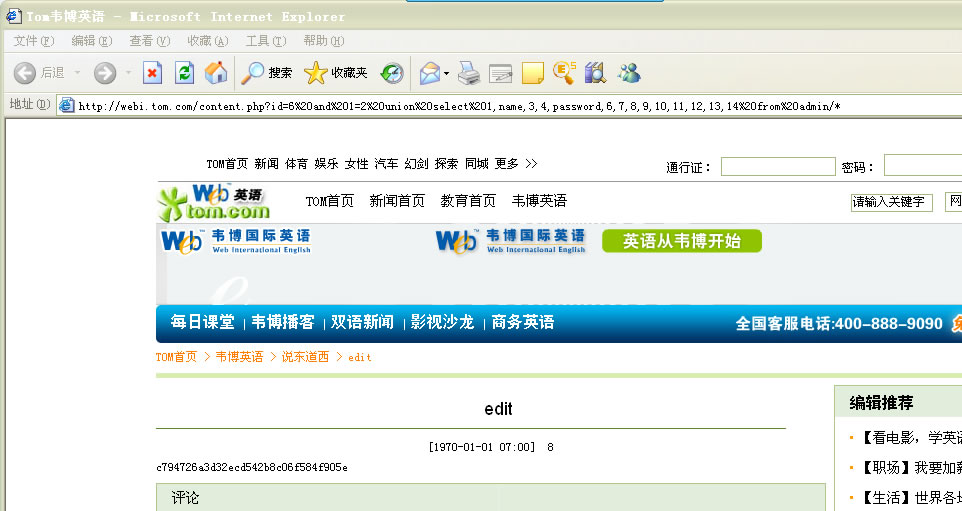
Task: Open the yellow Discuss note icon
Action: click(x=533, y=73)
